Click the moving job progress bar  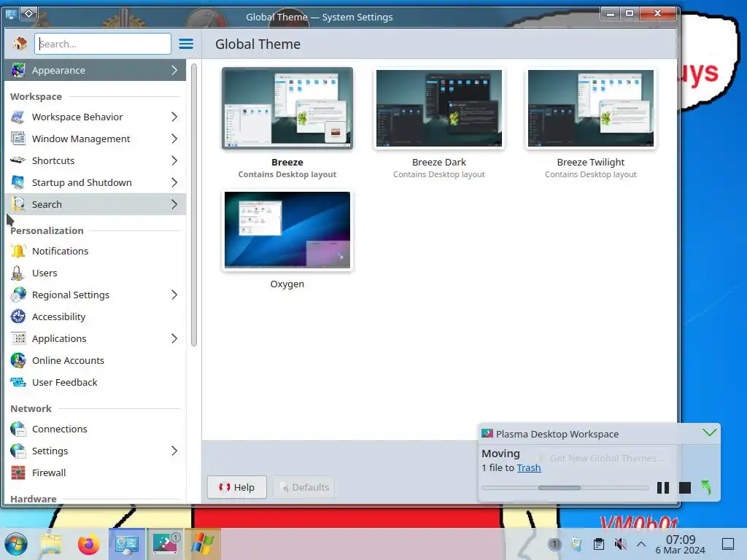[x=565, y=488]
